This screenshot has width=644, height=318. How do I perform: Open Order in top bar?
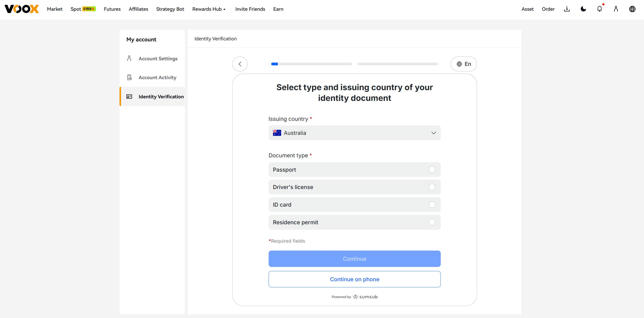click(x=548, y=9)
